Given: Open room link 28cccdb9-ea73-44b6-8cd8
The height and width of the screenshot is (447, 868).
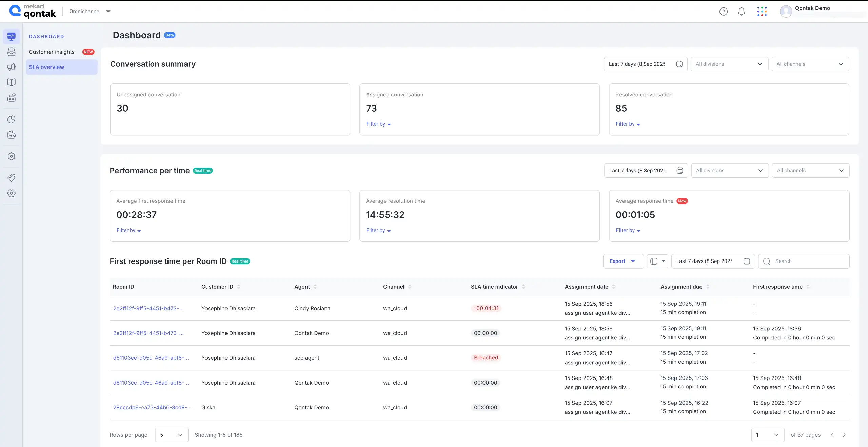Looking at the screenshot, I should pyautogui.click(x=152, y=407).
